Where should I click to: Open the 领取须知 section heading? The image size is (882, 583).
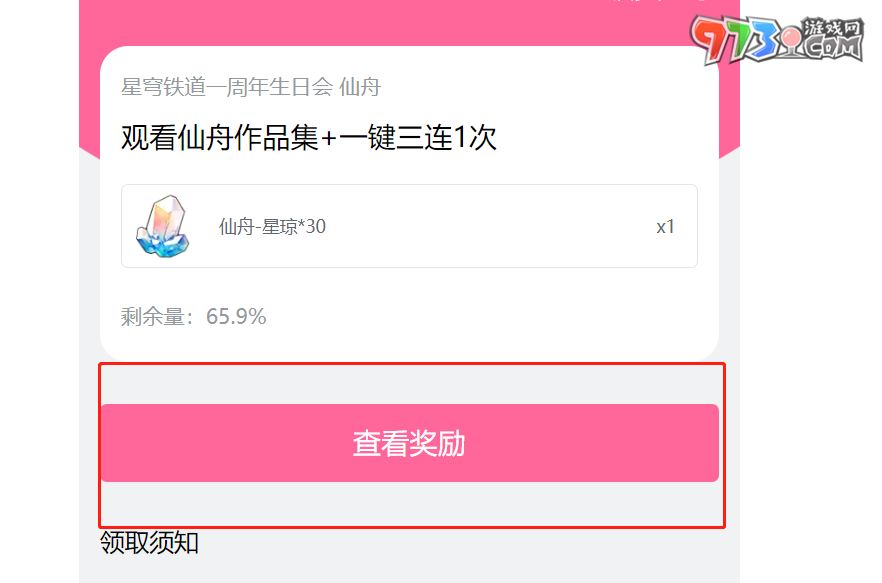pyautogui.click(x=150, y=543)
